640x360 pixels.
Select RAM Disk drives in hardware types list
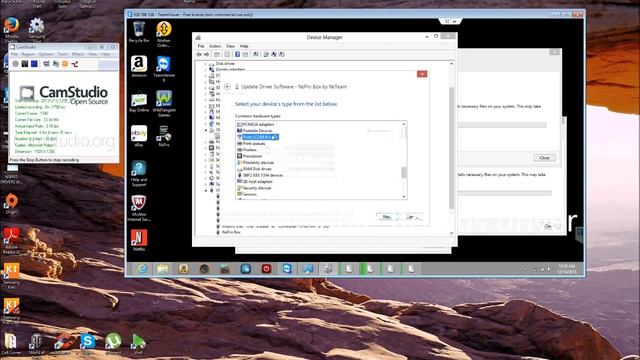254,169
